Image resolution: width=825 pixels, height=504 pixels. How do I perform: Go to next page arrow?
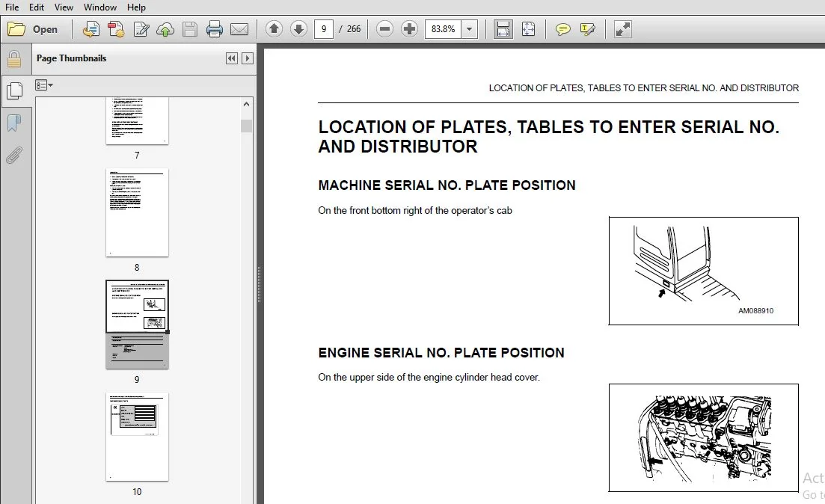pos(298,29)
